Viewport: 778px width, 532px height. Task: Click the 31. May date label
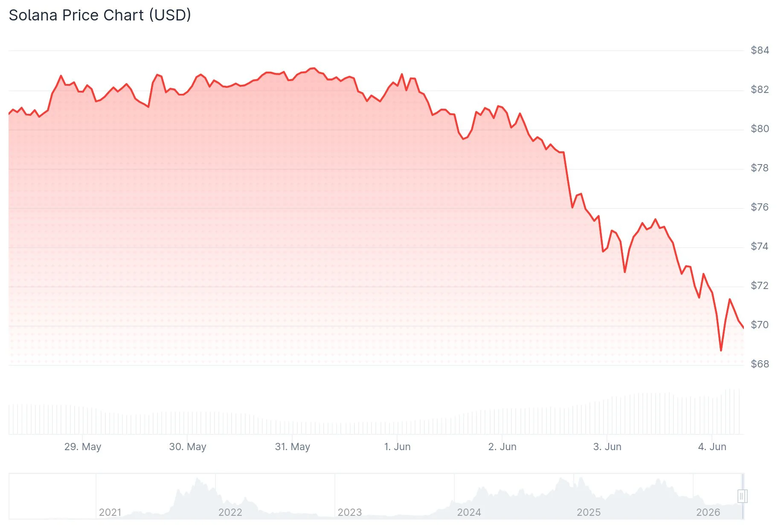click(293, 447)
